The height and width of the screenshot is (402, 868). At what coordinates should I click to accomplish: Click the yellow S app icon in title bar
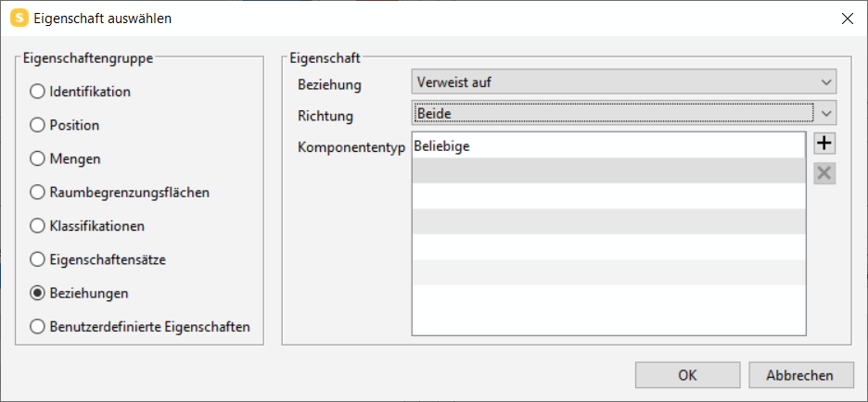click(x=19, y=19)
